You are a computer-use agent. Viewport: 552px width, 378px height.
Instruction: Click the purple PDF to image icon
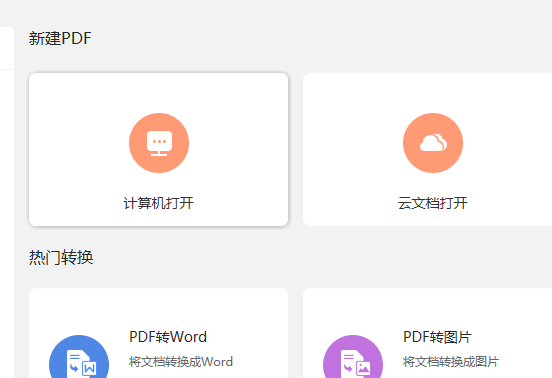pyautogui.click(x=353, y=357)
